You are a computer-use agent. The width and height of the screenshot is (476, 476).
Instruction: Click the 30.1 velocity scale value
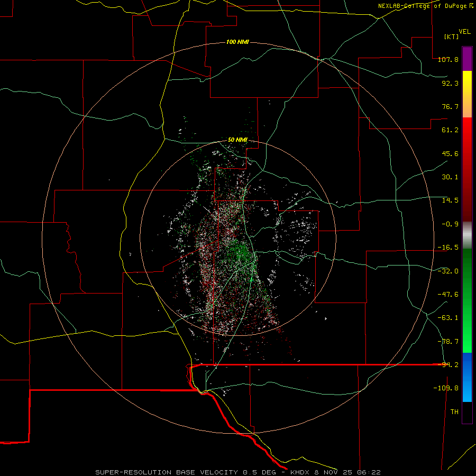[450, 177]
